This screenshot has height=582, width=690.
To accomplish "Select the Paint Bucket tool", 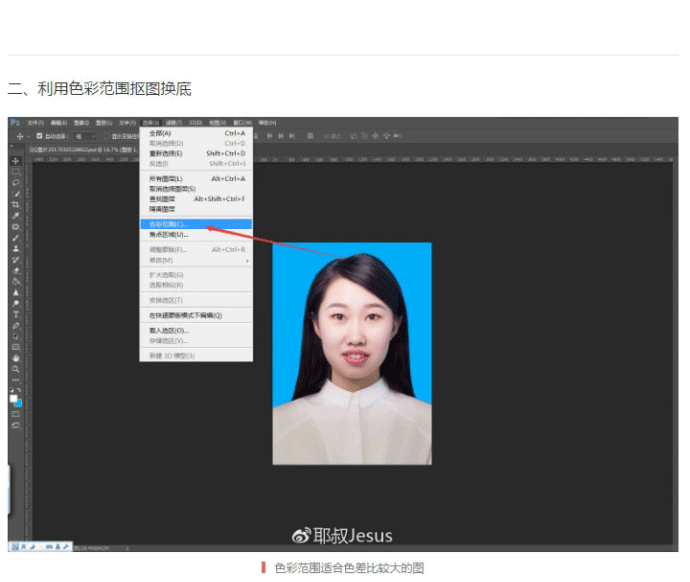I will tap(16, 282).
